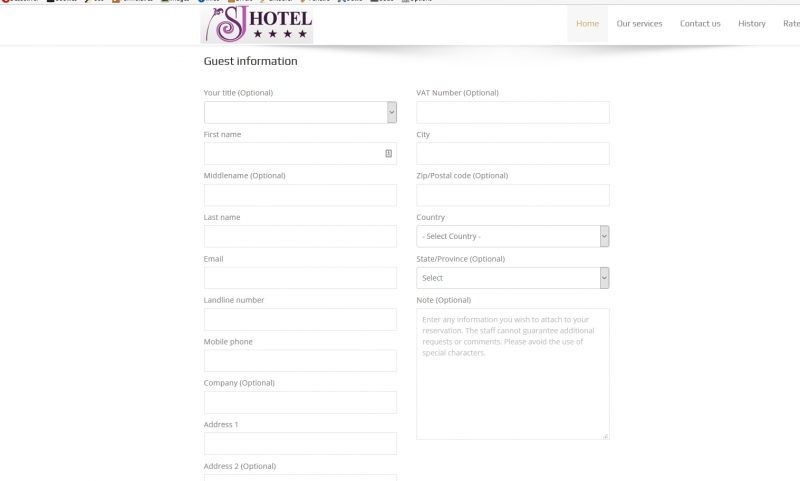Focus the Middlename input field
Viewport: 800px width, 481px height.
pyautogui.click(x=300, y=195)
